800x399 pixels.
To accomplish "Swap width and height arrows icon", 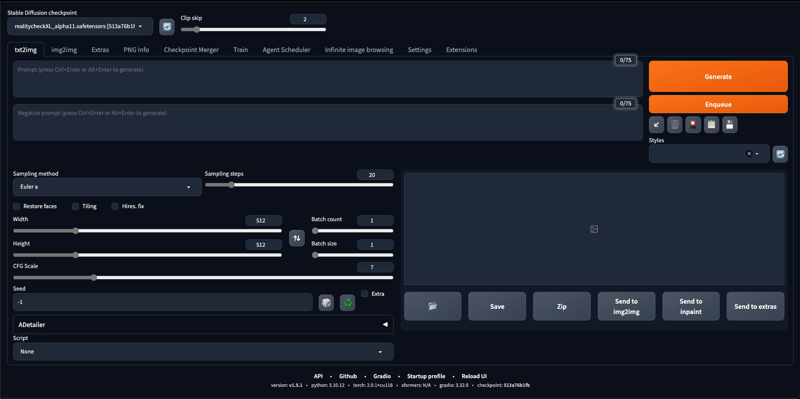I will point(297,238).
